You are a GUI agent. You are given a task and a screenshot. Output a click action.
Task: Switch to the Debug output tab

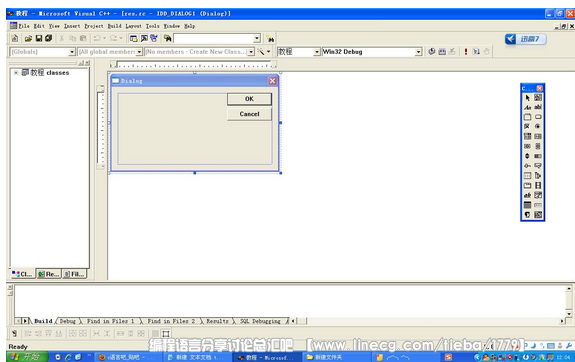[67, 321]
